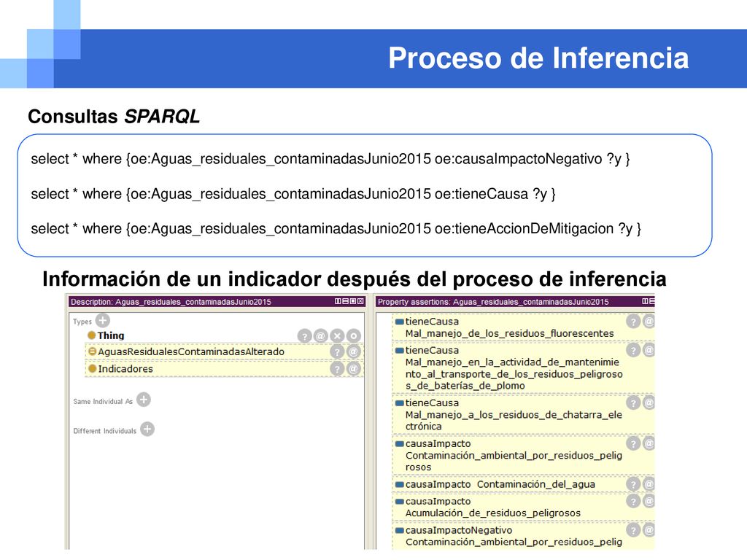Open annotations for the Indicadores type
The width and height of the screenshot is (747, 560).
[x=354, y=368]
